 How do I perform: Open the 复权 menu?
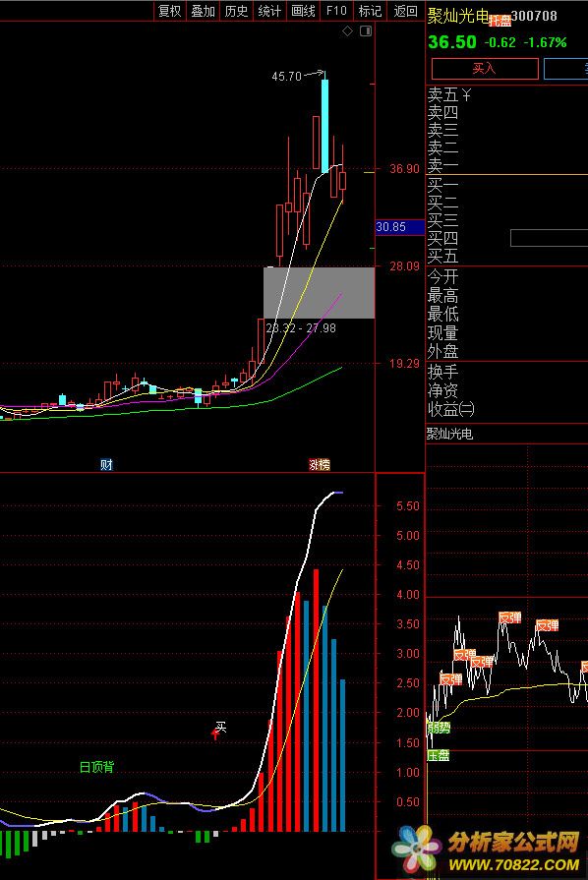169,11
